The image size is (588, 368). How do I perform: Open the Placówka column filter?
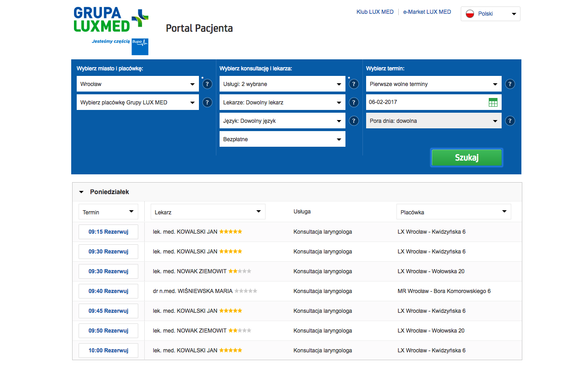pyautogui.click(x=454, y=212)
